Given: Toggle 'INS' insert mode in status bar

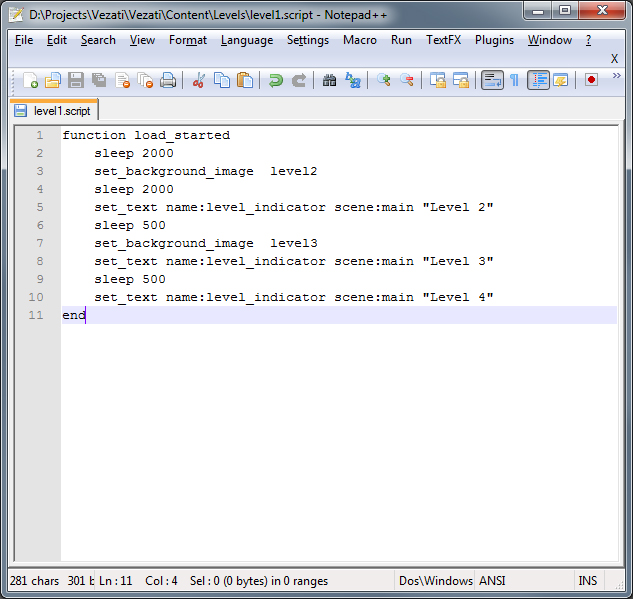Looking at the screenshot, I should [x=587, y=581].
